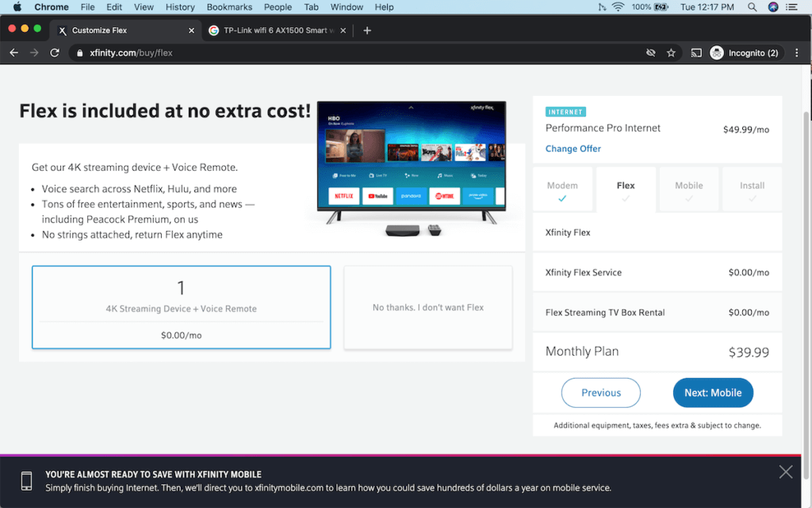Dismiss the Xfinity Mobile banner
The width and height of the screenshot is (812, 508).
786,471
